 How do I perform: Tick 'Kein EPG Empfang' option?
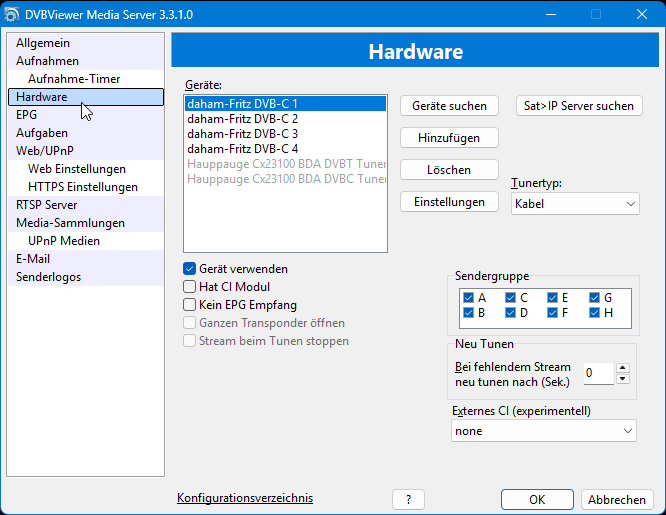tap(190, 305)
